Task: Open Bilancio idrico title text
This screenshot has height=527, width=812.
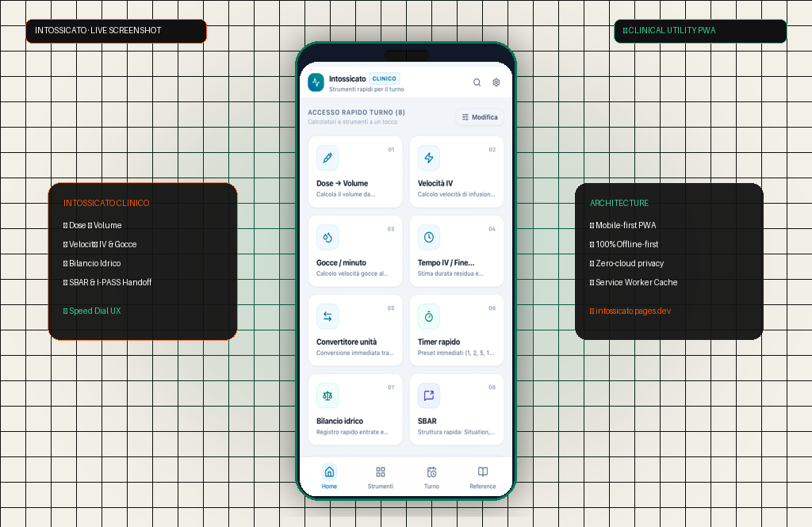Action: [x=339, y=421]
